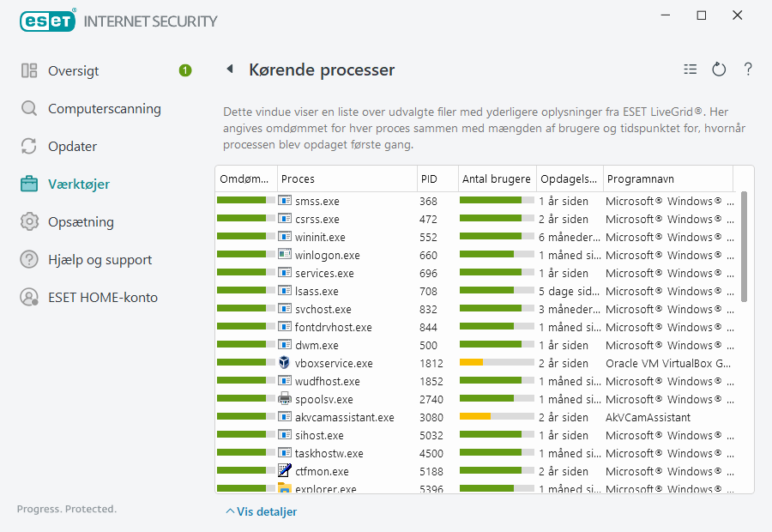This screenshot has width=772, height=532.
Task: Expand Vis detaljer chevron
Action: 229,511
